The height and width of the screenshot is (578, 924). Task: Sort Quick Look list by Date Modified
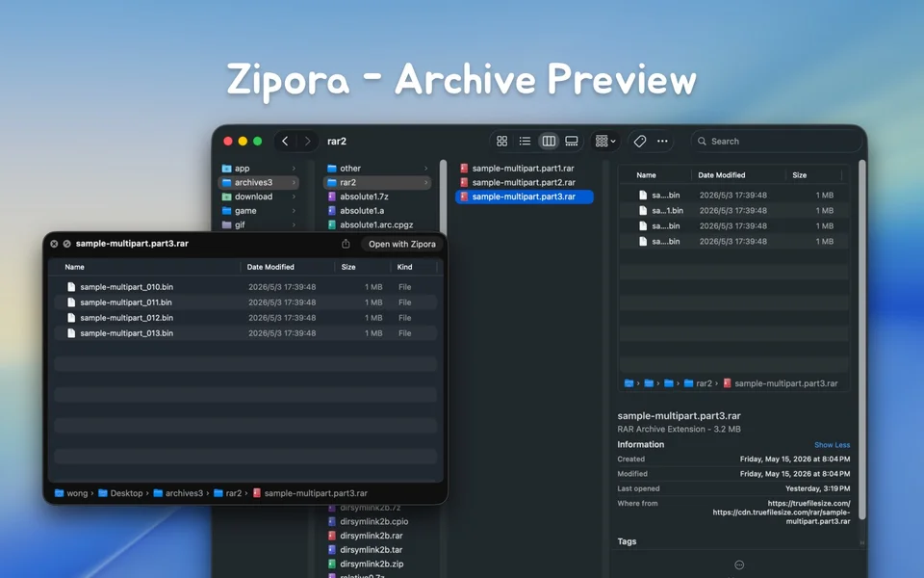point(288,267)
